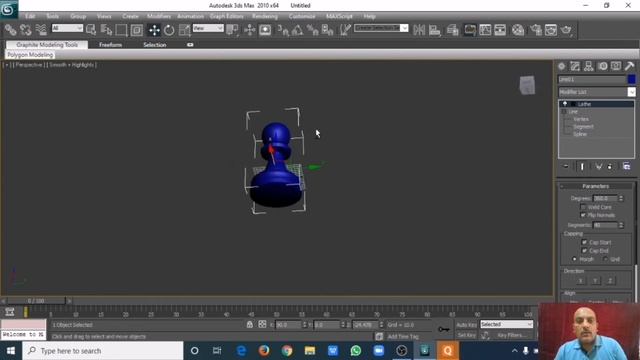This screenshot has width=640, height=360.
Task: Open the Rendering menu
Action: [264, 16]
